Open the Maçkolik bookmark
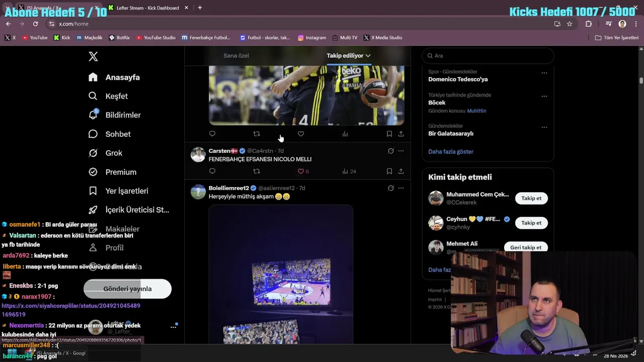Image resolution: width=644 pixels, height=362 pixels. pos(90,38)
